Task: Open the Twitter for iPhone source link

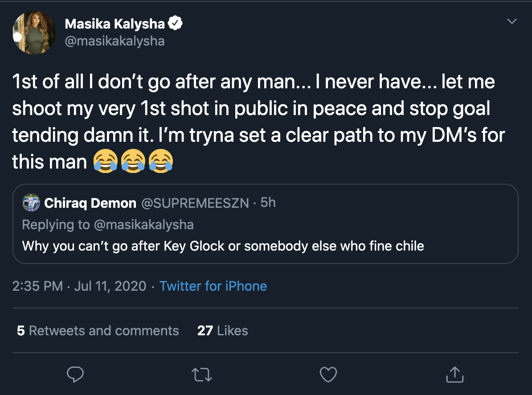Action: (x=213, y=286)
